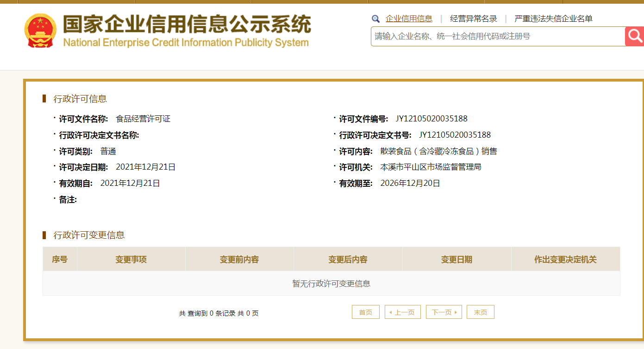The width and height of the screenshot is (644, 349).
Task: Click the 变更前内容 column header
Action: coord(239,259)
